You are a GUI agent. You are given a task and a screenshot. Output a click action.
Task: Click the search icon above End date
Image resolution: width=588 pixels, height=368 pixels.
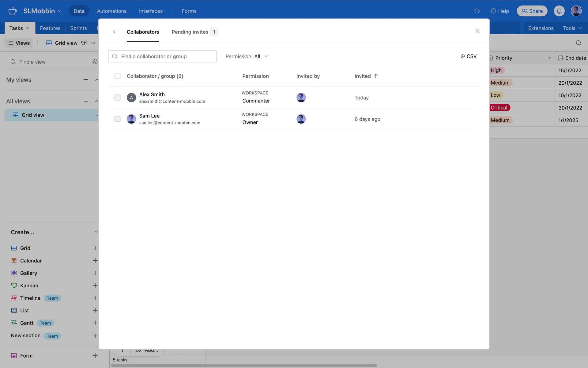(x=578, y=43)
